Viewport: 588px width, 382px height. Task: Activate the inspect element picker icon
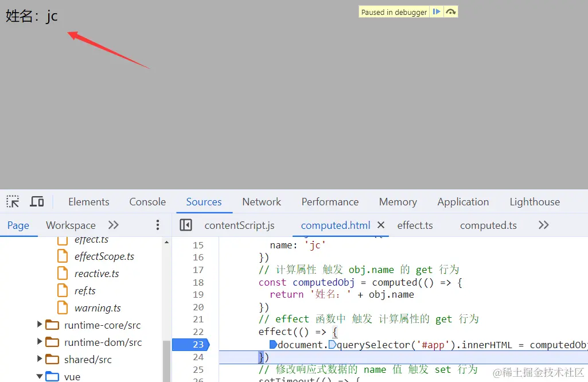(x=13, y=202)
